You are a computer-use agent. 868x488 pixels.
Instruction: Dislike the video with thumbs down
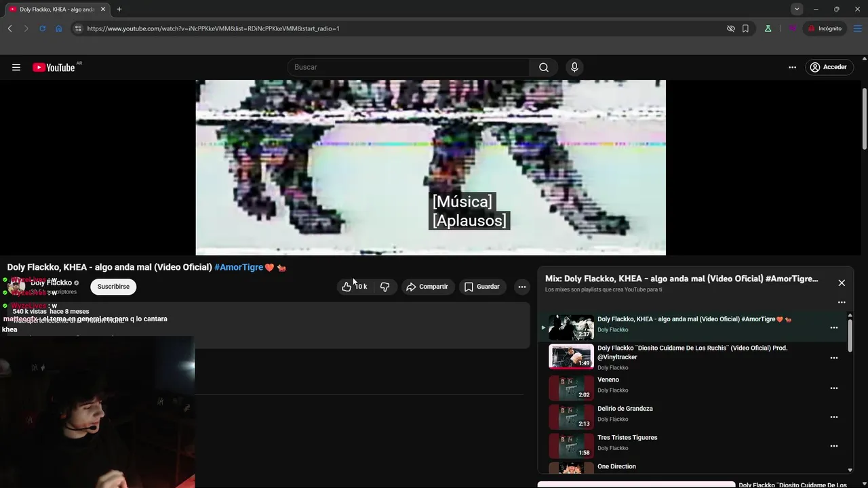point(384,287)
